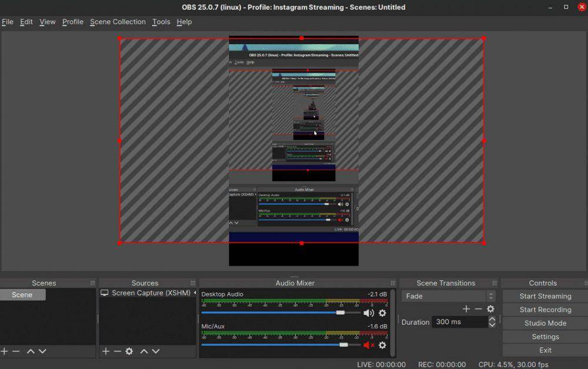
Task: Click the preview top-right resize handle
Action: coord(484,38)
